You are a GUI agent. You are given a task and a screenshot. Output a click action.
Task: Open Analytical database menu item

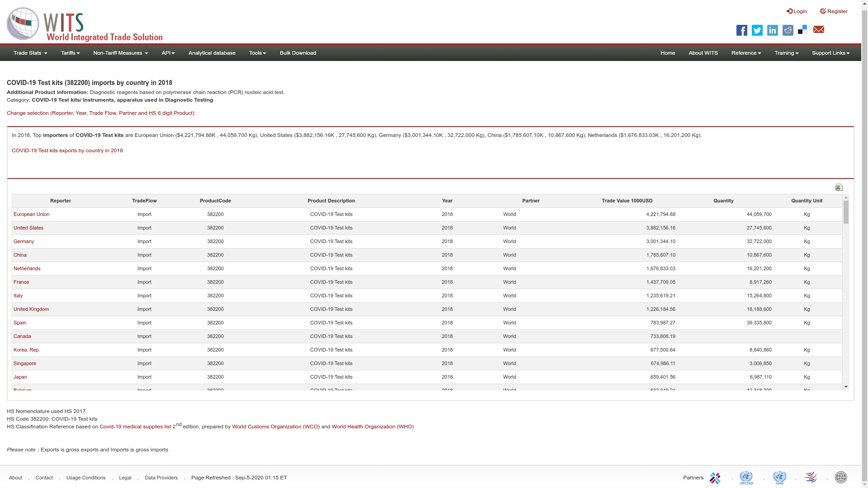[x=212, y=53]
